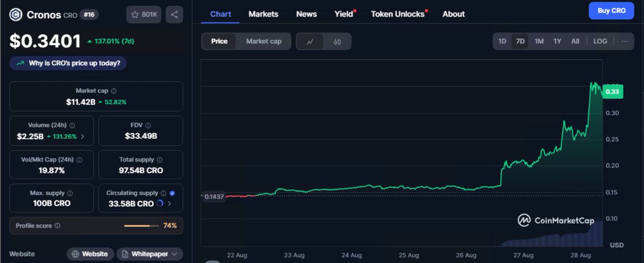
Task: Select the 1M time range
Action: 539,41
